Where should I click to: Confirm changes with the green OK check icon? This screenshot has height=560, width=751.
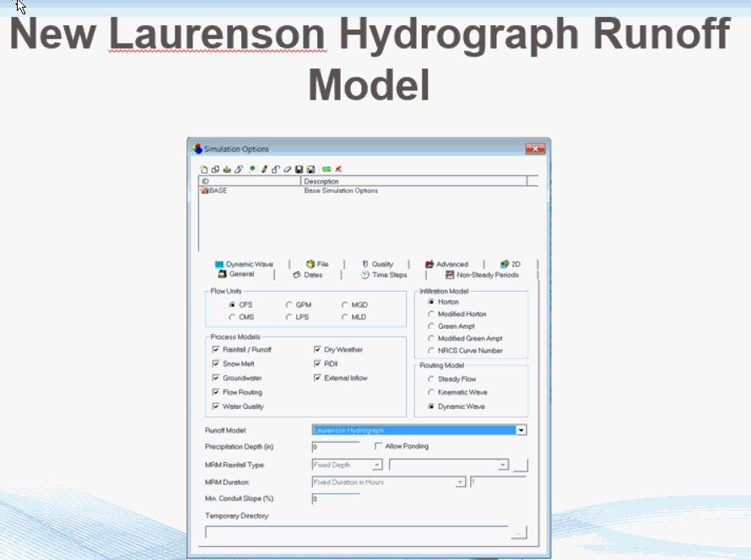[327, 169]
